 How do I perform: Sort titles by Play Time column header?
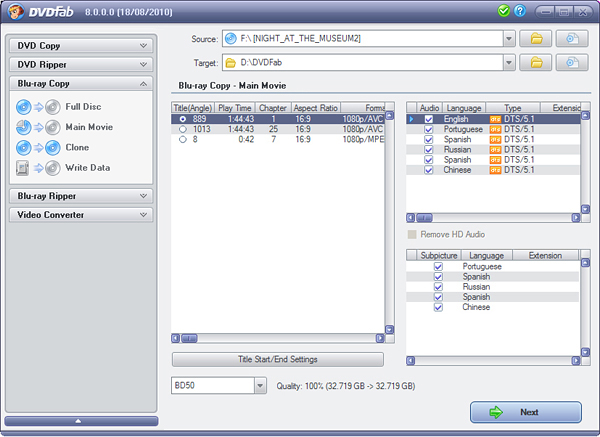tap(235, 108)
